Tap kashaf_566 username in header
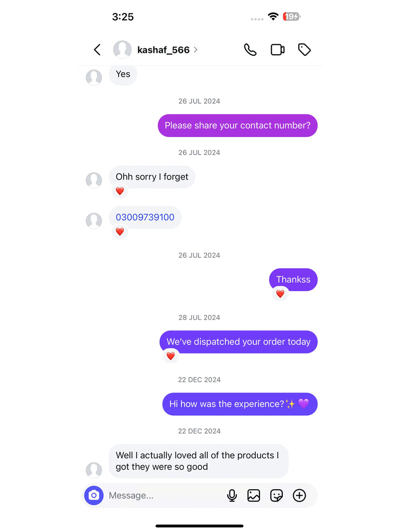The width and height of the screenshot is (399, 532). (x=163, y=50)
